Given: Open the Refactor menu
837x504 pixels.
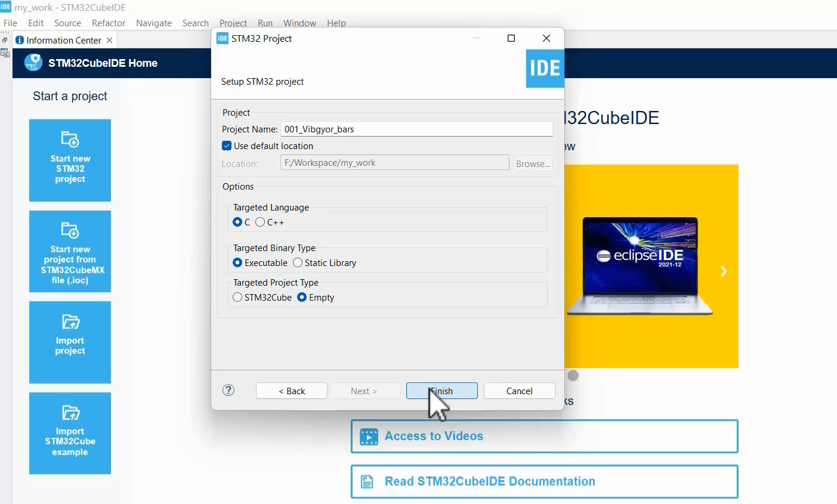Looking at the screenshot, I should (109, 23).
